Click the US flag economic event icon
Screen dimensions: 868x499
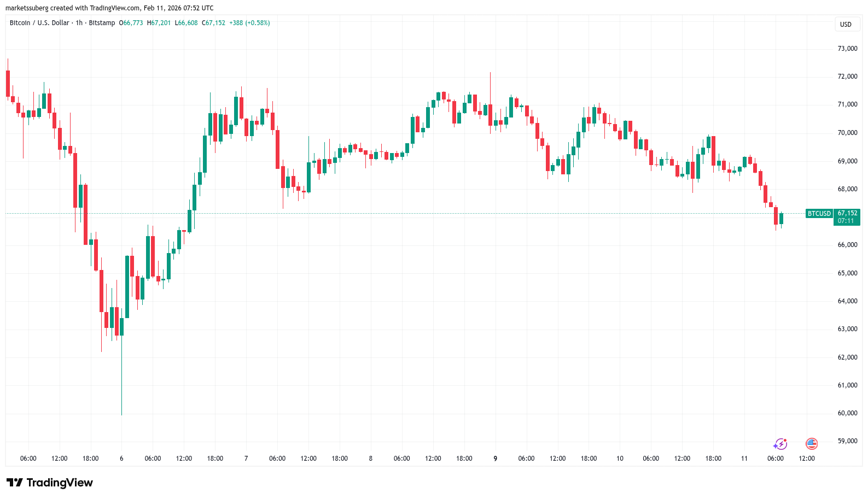click(812, 444)
